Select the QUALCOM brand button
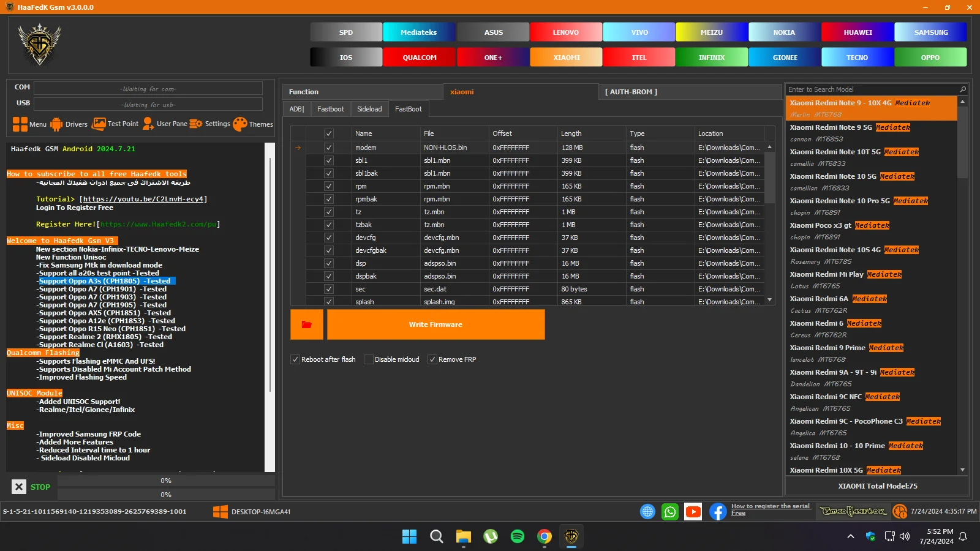The height and width of the screenshot is (551, 980). coord(420,58)
